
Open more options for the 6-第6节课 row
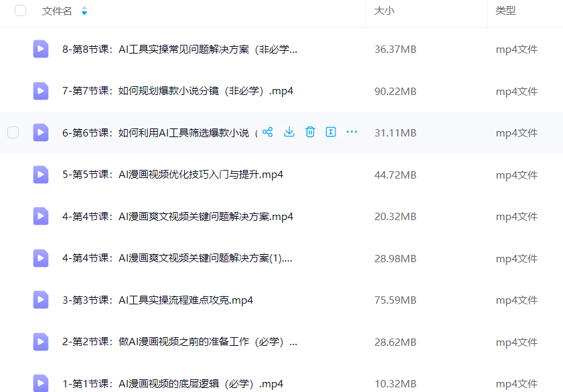[352, 132]
